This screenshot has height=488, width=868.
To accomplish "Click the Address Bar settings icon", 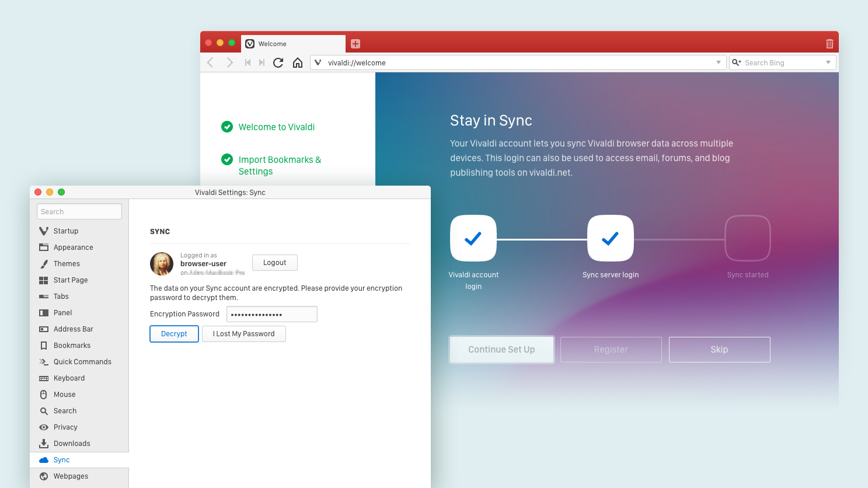I will point(44,329).
